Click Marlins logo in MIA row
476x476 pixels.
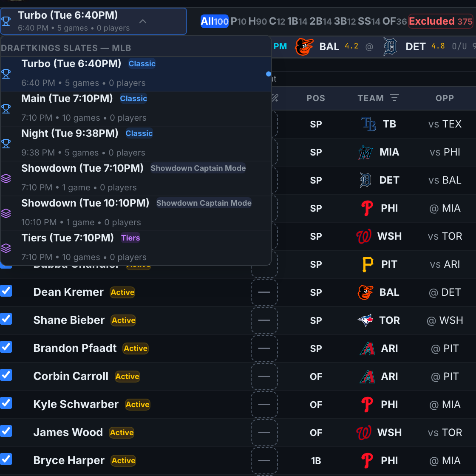(365, 152)
